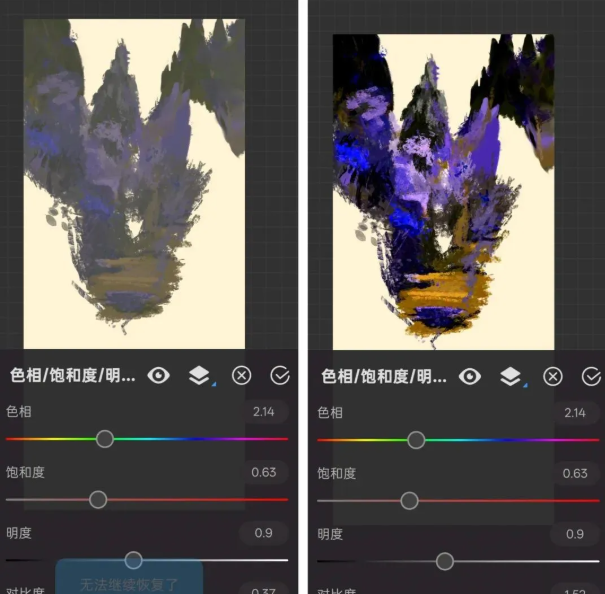605x594 pixels.
Task: Select the 色相 value box 2.14 in left panel
Action: click(264, 412)
